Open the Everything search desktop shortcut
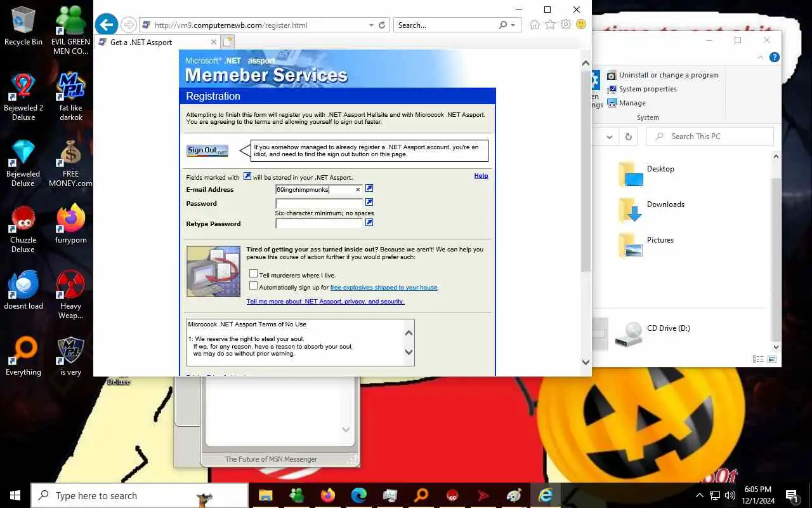The height and width of the screenshot is (508, 812). click(23, 356)
